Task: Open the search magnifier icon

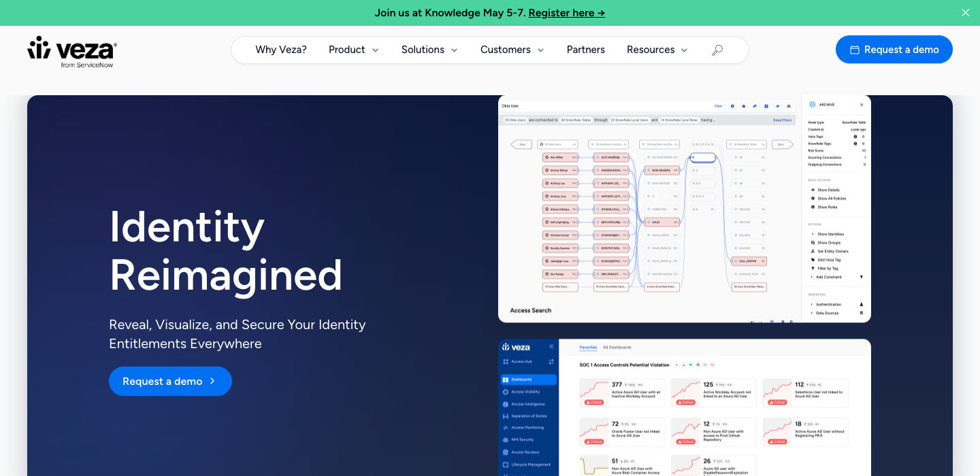Action: (717, 50)
